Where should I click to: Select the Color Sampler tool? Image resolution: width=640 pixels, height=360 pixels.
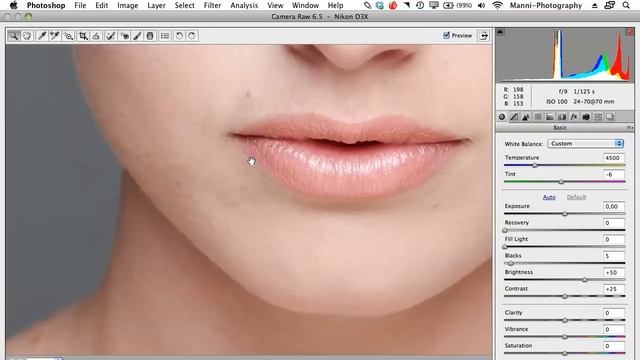click(x=54, y=36)
